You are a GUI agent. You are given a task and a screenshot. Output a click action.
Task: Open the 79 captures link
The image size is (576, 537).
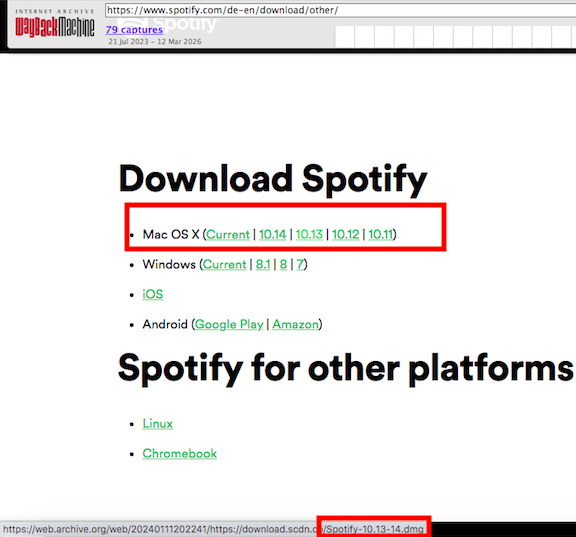134,30
